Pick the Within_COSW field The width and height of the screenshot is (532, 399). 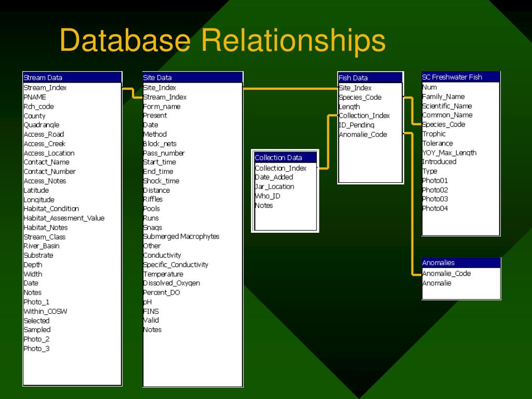tap(45, 311)
